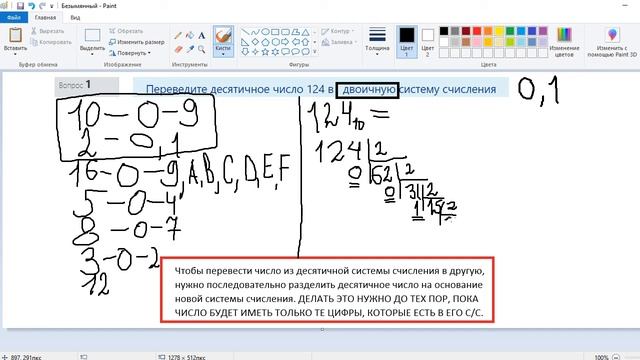
Task: Click the Копировать copy button
Action: [x=51, y=42]
